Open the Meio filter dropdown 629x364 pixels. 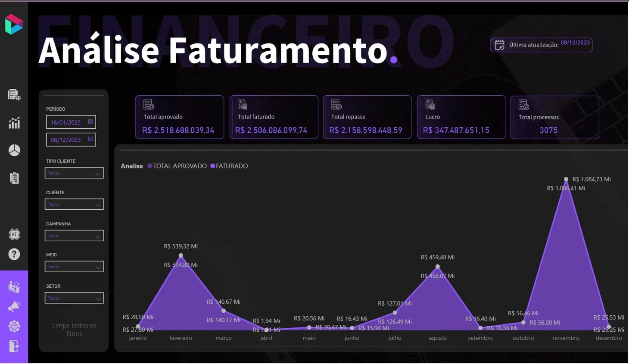click(74, 267)
